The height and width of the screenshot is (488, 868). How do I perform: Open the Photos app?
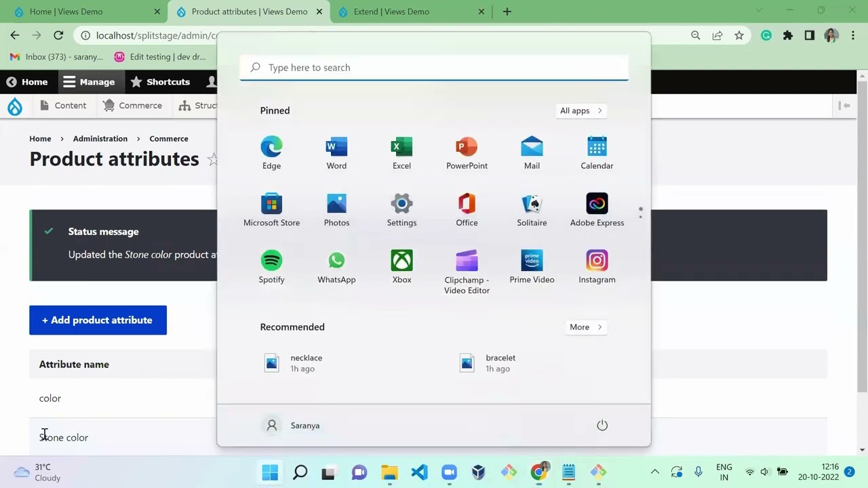336,210
